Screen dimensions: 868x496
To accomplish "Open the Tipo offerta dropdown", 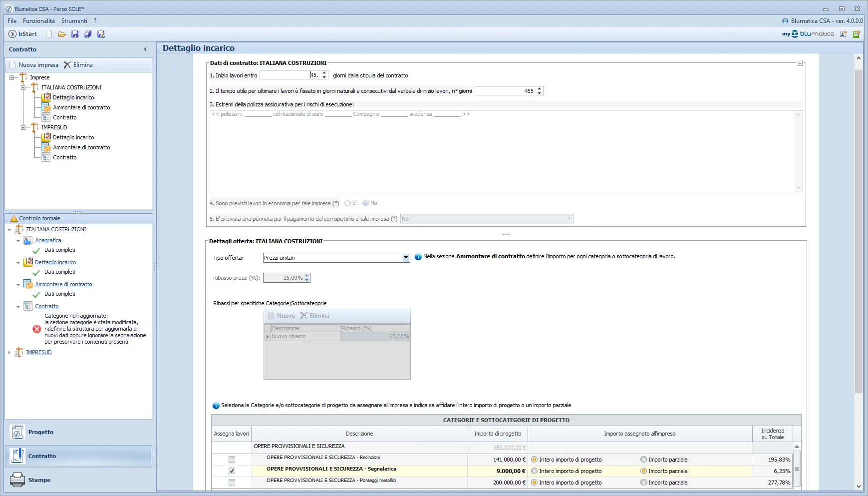I will click(x=406, y=258).
